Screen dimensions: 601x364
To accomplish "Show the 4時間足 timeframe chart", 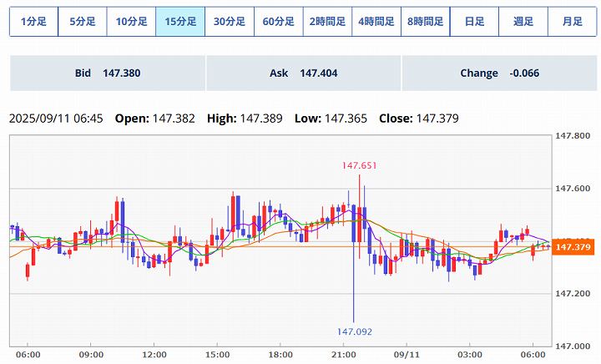I will click(x=376, y=22).
